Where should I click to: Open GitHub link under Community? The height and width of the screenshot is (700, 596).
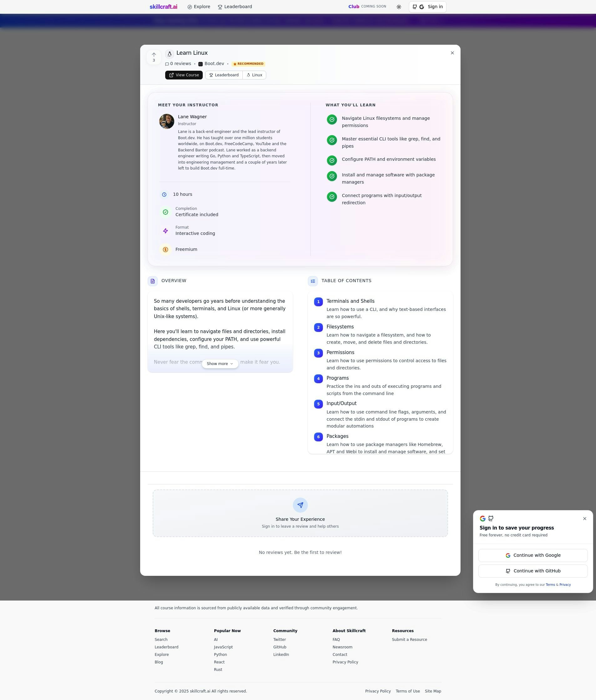tap(279, 647)
